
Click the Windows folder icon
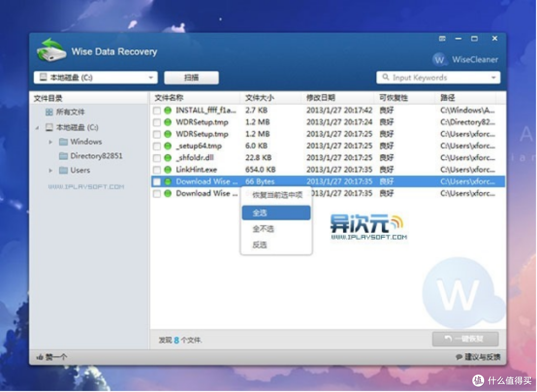pyautogui.click(x=63, y=141)
